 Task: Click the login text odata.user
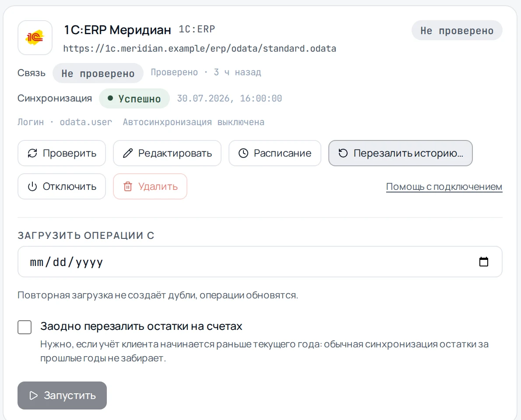coord(86,122)
